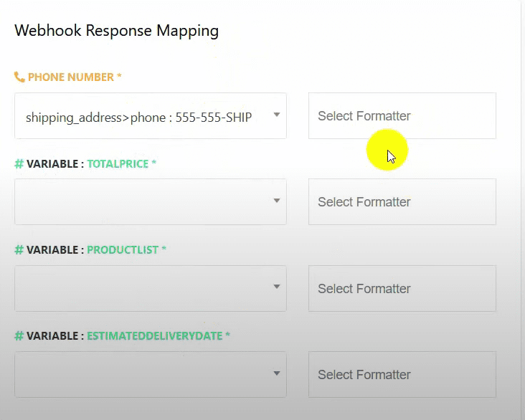This screenshot has width=525, height=420.
Task: Open the empty ESTIMATEDDELIVERYDATE mapping combo box
Action: coord(143,374)
